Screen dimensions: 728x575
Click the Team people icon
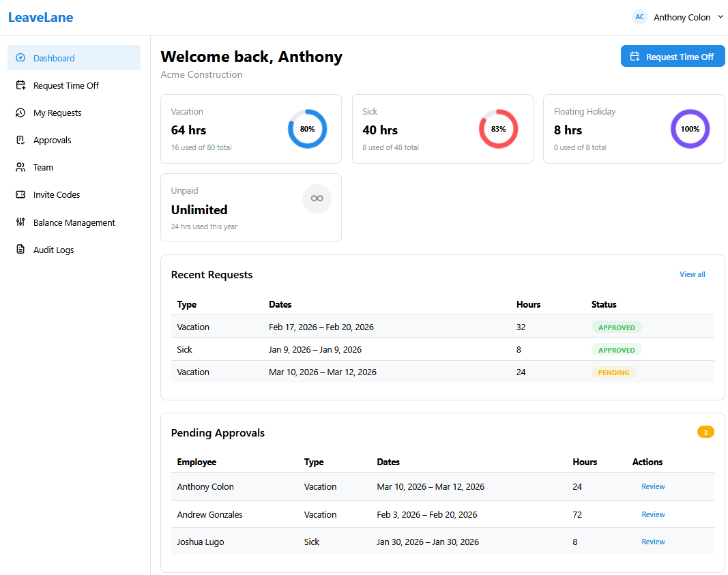(20, 167)
